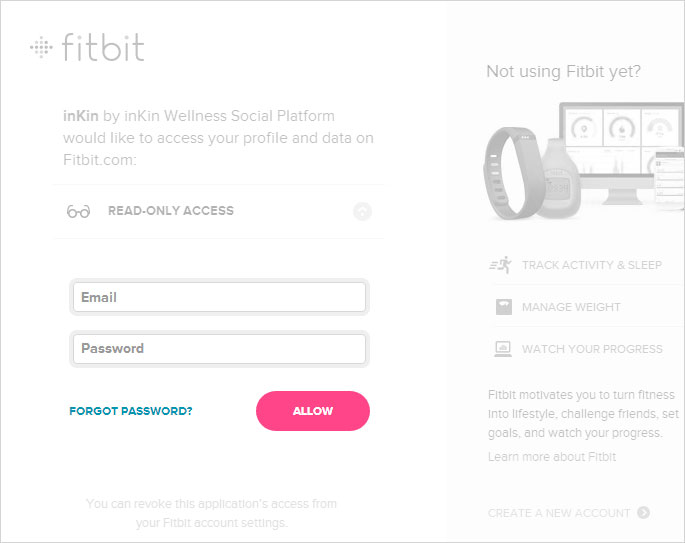Select Watch Your Progress item

592,349
